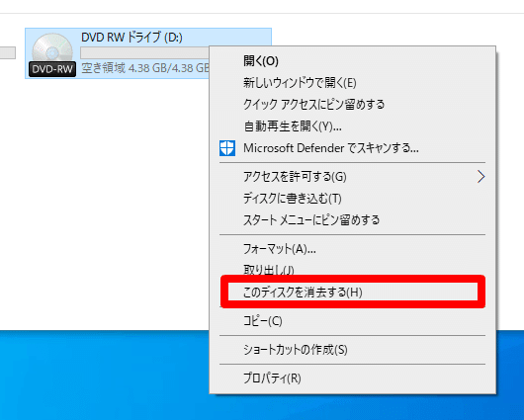Click the Microsoft Defender shield icon

click(227, 148)
